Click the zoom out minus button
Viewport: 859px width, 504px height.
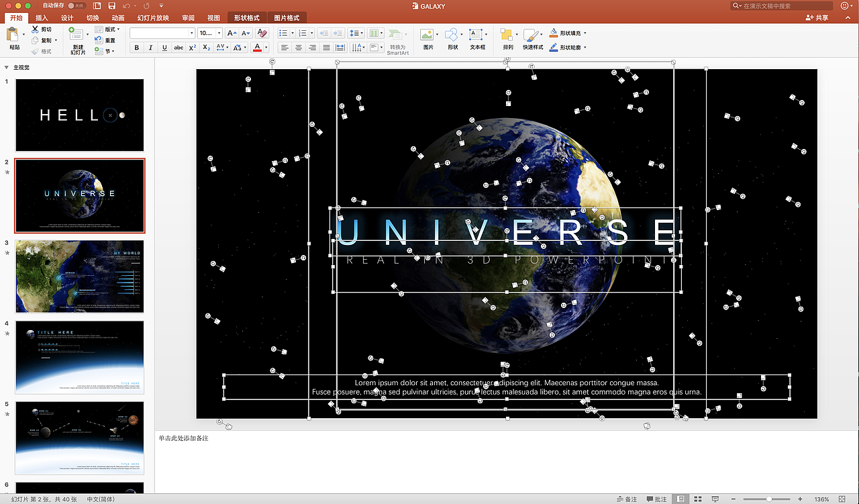pyautogui.click(x=734, y=499)
